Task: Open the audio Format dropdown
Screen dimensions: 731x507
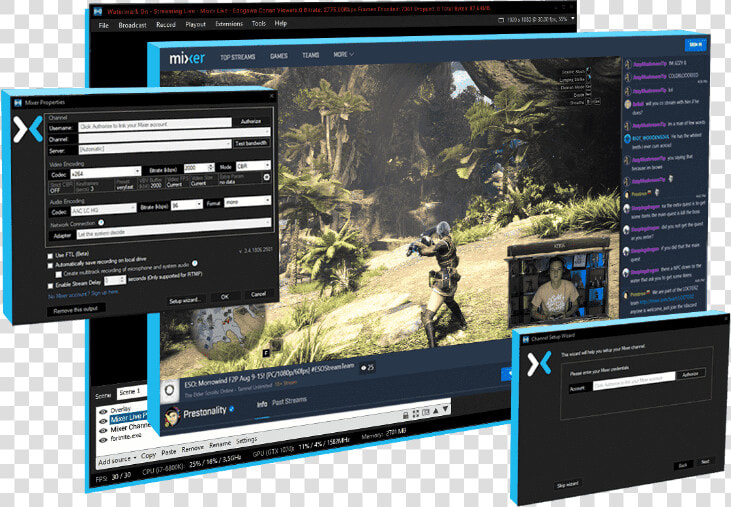Action: click(x=247, y=201)
